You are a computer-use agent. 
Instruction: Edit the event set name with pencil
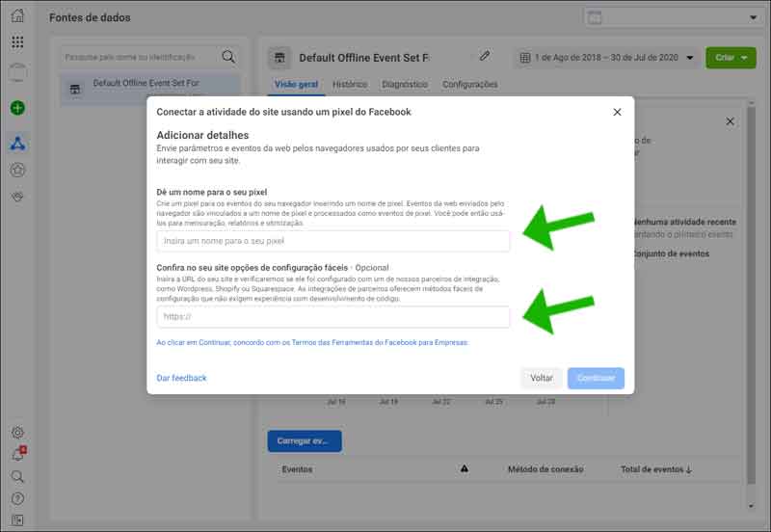[x=485, y=56]
